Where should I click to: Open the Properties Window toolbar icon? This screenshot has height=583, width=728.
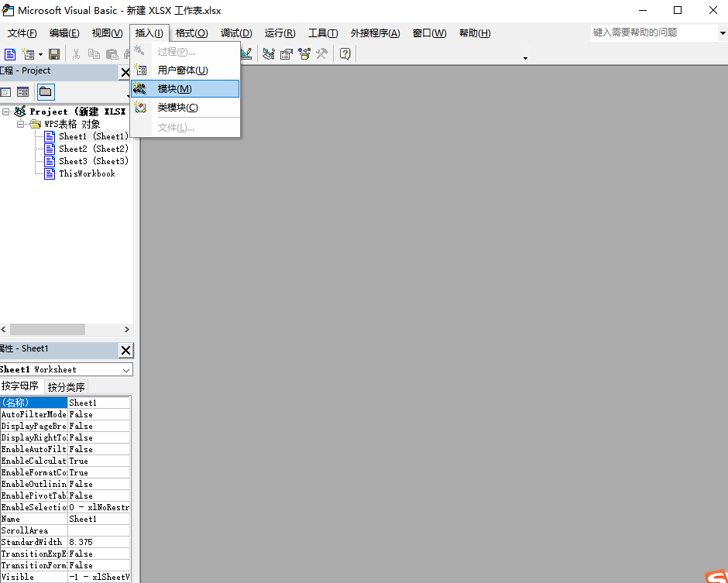coord(287,54)
